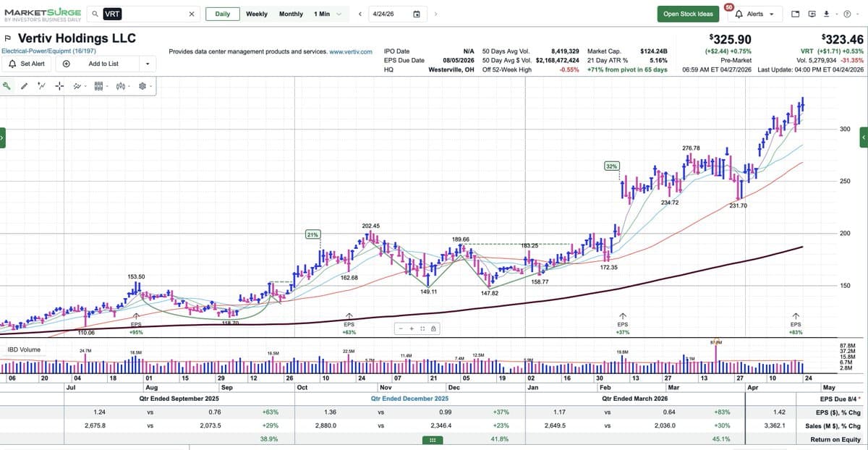Switch chart to Daily timeframe
The height and width of the screenshot is (450, 868).
pyautogui.click(x=223, y=14)
